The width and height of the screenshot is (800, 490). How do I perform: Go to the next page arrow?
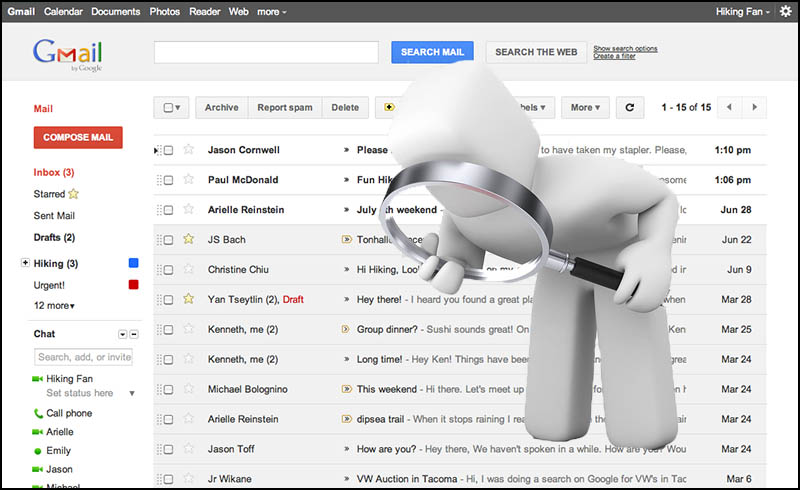(754, 107)
